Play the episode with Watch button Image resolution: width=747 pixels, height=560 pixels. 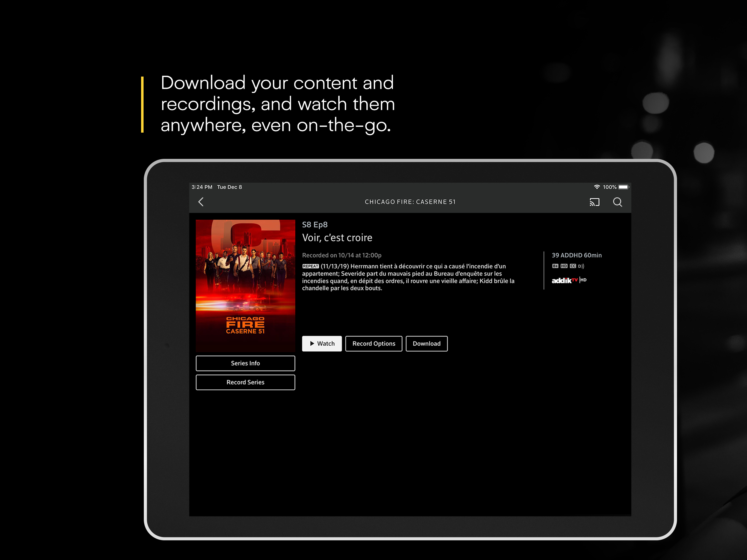pyautogui.click(x=322, y=343)
